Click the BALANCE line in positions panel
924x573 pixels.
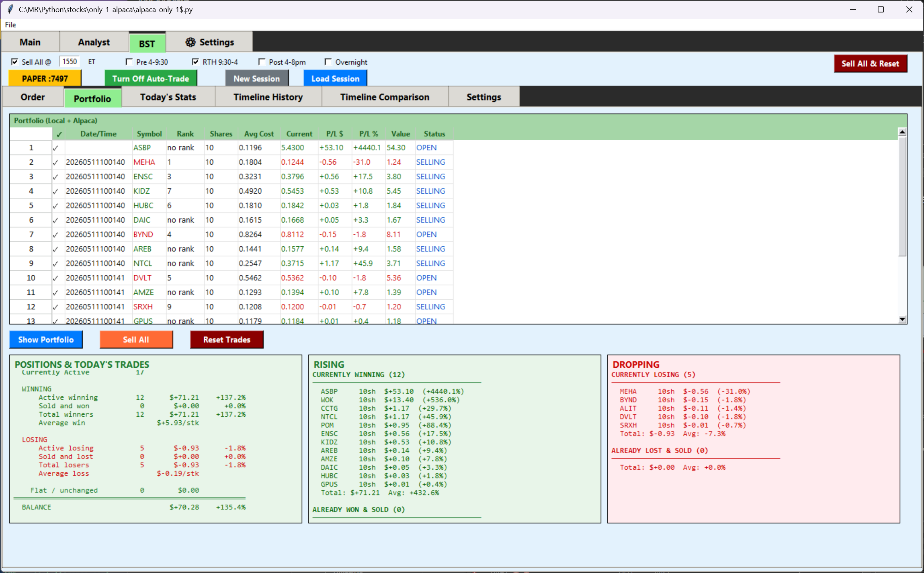(133, 507)
